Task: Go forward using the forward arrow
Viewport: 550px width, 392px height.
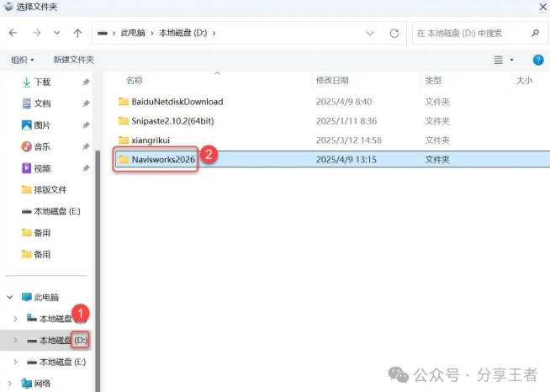Action: (x=36, y=33)
